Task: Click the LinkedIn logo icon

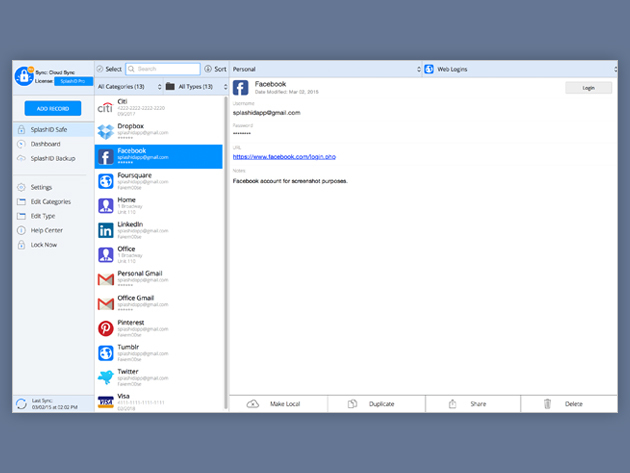Action: 106,230
